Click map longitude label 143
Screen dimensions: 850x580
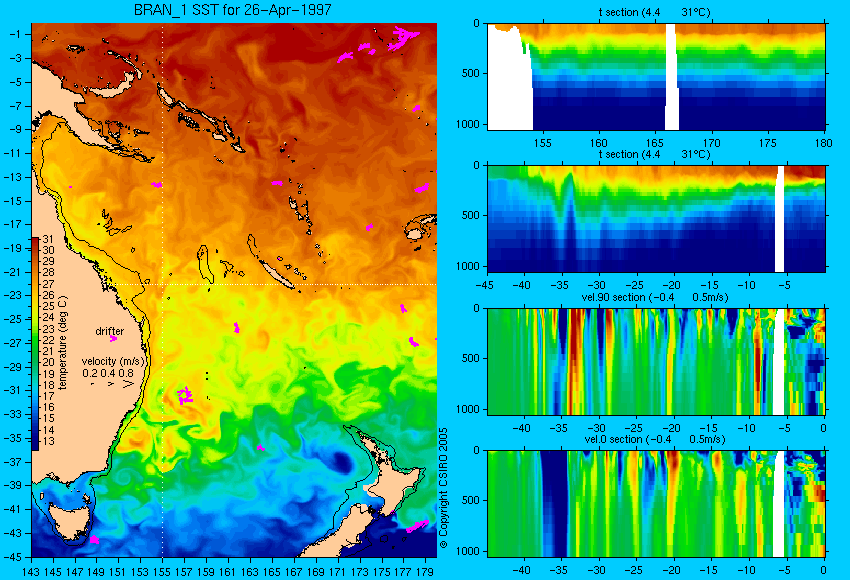tap(31, 572)
